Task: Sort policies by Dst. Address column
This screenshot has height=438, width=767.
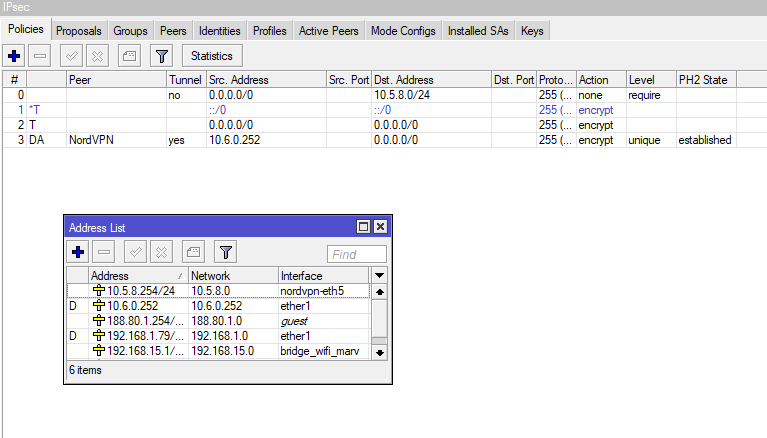Action: pos(431,80)
